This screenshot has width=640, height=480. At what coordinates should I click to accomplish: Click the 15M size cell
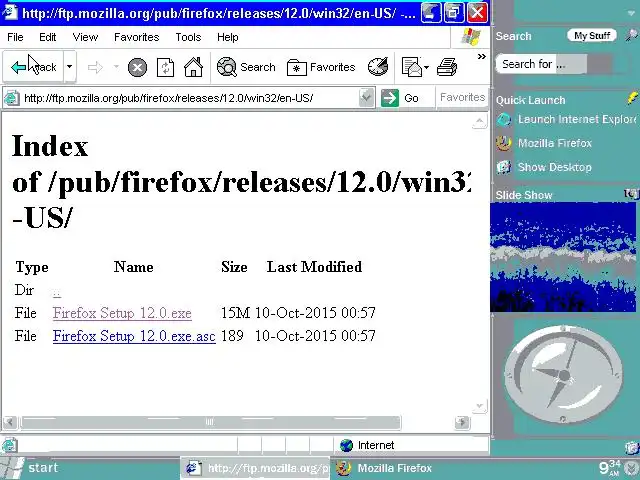[235, 313]
